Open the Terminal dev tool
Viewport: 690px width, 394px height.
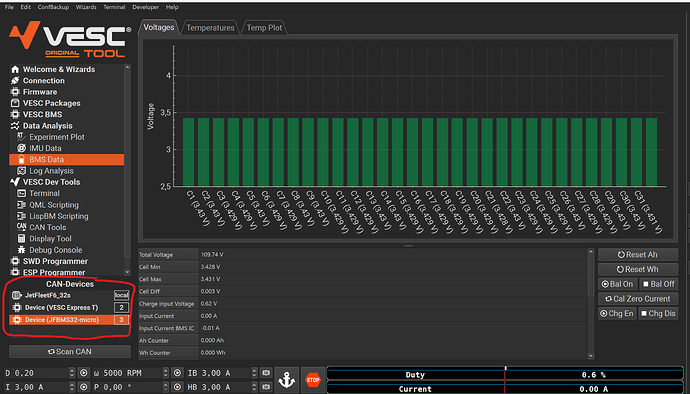(x=44, y=193)
